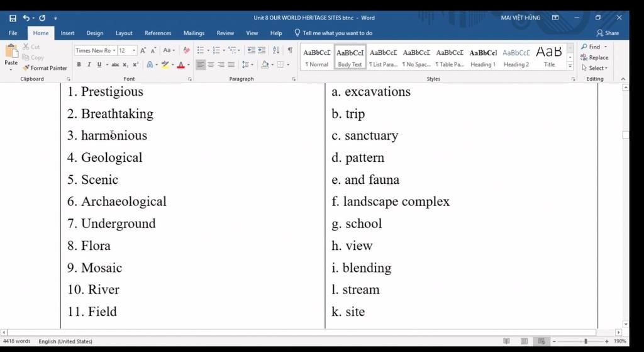Share the document
Image resolution: width=644 pixels, height=352 pixels.
coord(608,33)
